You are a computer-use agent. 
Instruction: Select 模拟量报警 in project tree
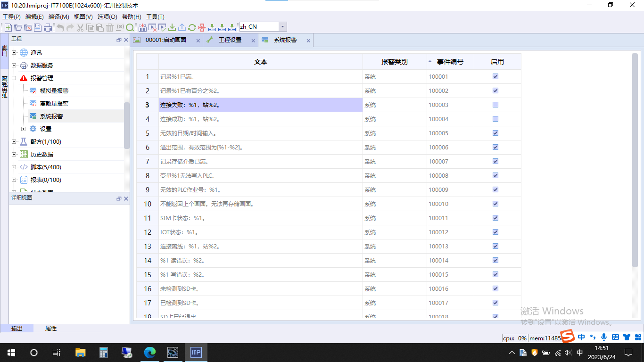point(54,90)
